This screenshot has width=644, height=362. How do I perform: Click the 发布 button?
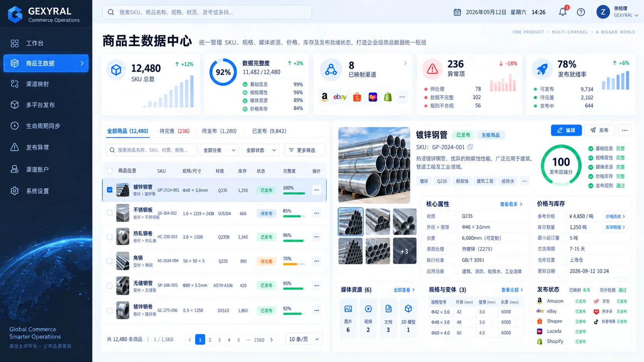pos(600,130)
